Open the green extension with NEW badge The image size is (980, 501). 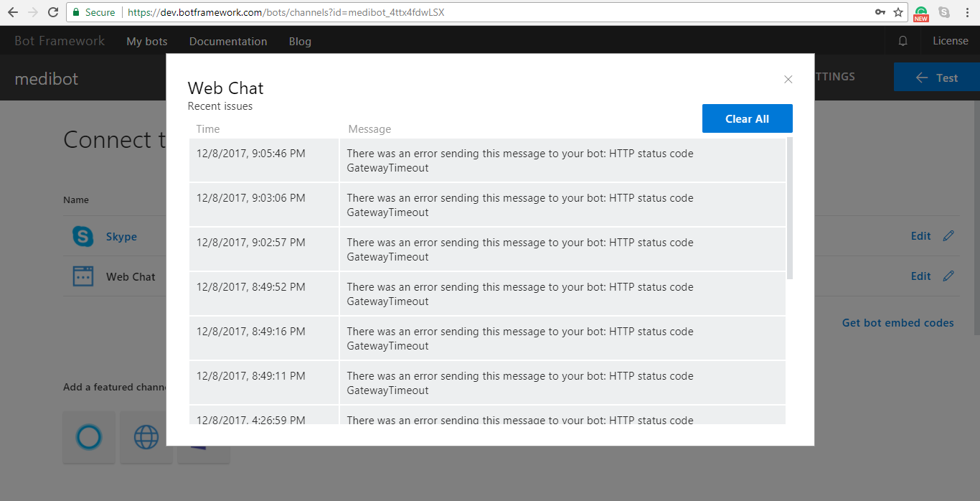click(x=921, y=13)
